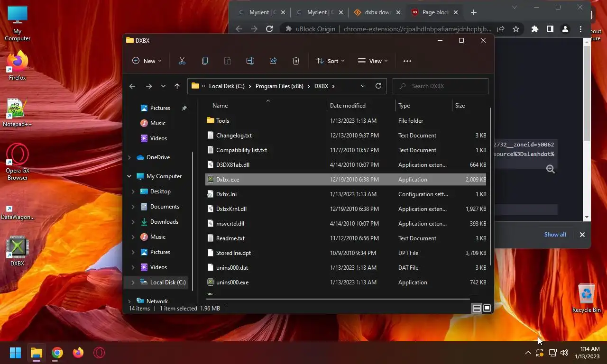The width and height of the screenshot is (607, 364).
Task: Click the Copy icon in Explorer toolbar
Action: [x=205, y=61]
